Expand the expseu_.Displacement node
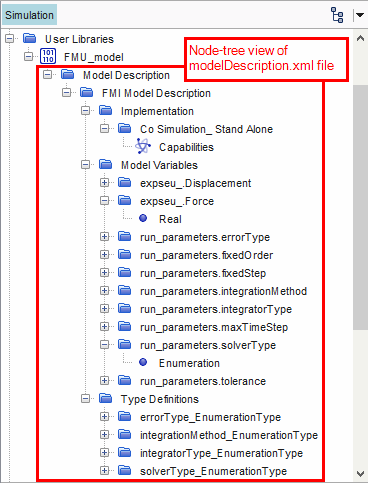Screen dimensions: 368x483 (104, 183)
